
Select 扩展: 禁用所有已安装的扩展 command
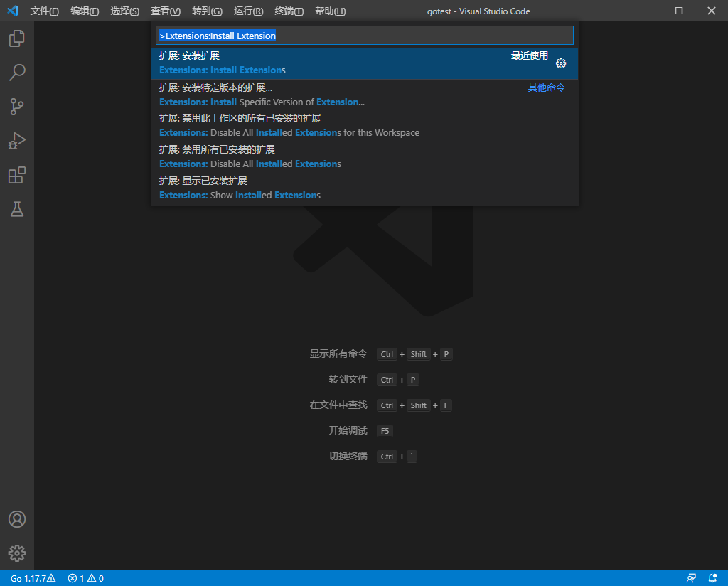[x=365, y=156]
